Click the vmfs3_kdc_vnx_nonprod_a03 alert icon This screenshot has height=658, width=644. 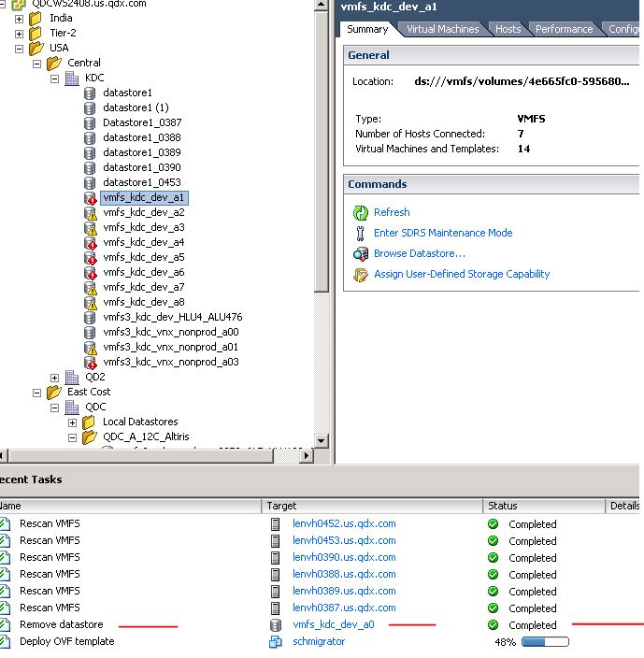tap(91, 363)
